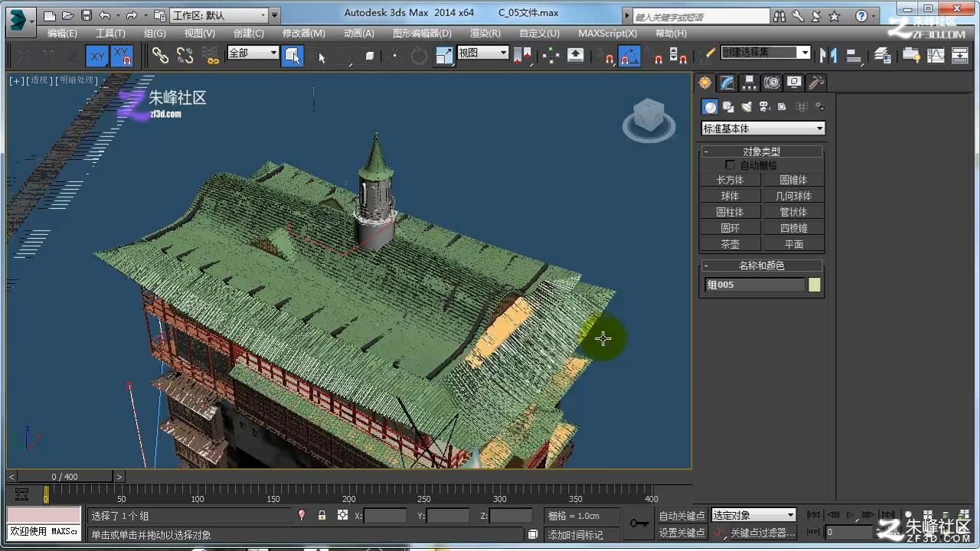The width and height of the screenshot is (980, 551).
Task: Toggle the XY axis constraint button
Action: (x=96, y=55)
